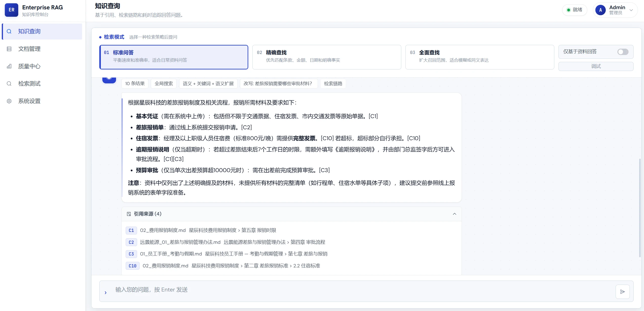The width and height of the screenshot is (644, 311).
Task: Click the 10 条结果 tag
Action: (135, 84)
